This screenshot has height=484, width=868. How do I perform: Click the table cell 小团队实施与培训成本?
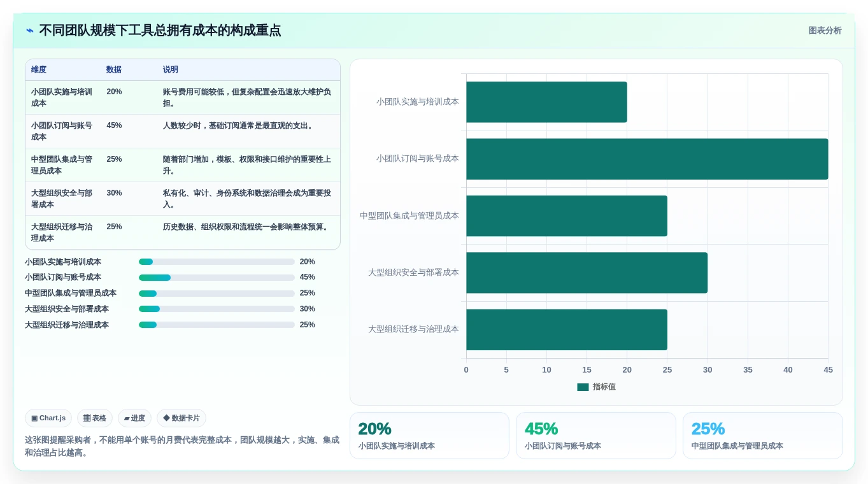click(x=62, y=97)
